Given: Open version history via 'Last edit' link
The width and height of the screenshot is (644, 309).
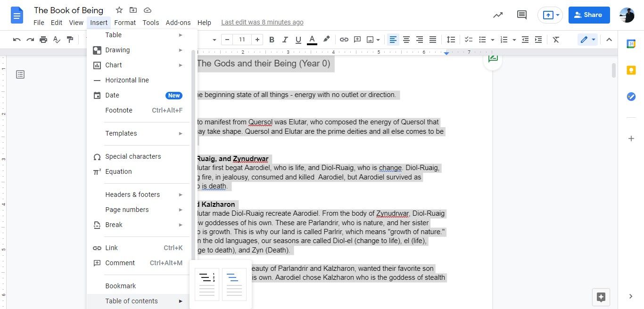Looking at the screenshot, I should click(262, 22).
